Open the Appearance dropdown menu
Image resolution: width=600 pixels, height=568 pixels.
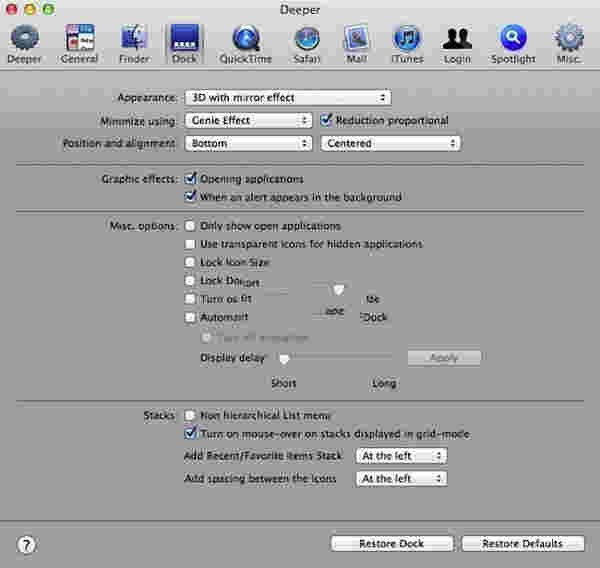287,97
